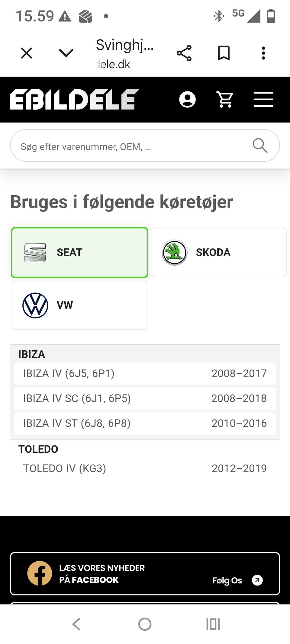Click the Følg Os Facebook button
Image resolution: width=290 pixels, height=644 pixels.
pyautogui.click(x=237, y=580)
